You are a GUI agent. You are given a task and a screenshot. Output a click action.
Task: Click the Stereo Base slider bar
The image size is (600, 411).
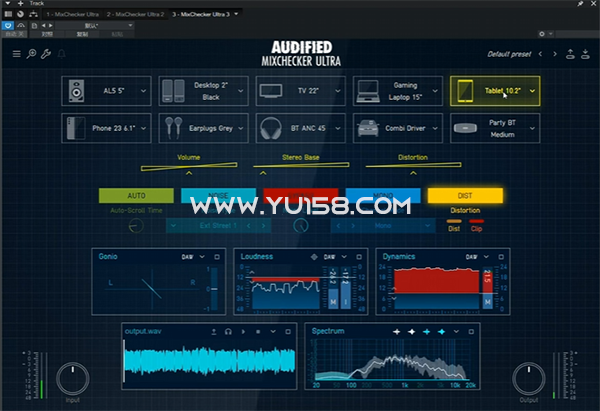tap(301, 165)
